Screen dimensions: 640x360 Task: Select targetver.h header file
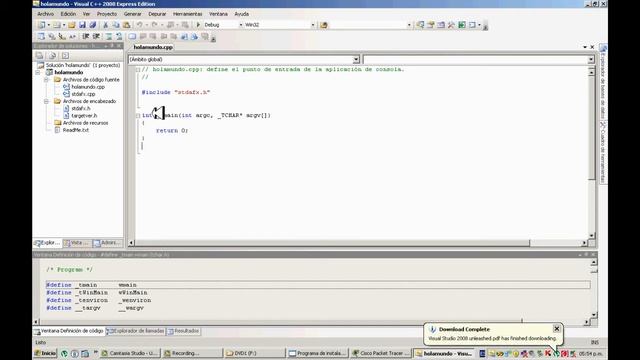tap(84, 116)
